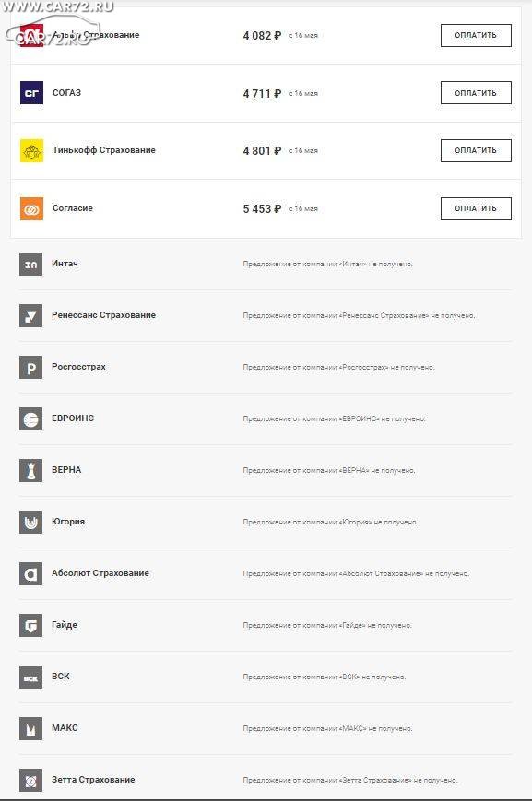Open the Тинькофф Страхование company name
Screen dimensions: 532x801
point(104,150)
